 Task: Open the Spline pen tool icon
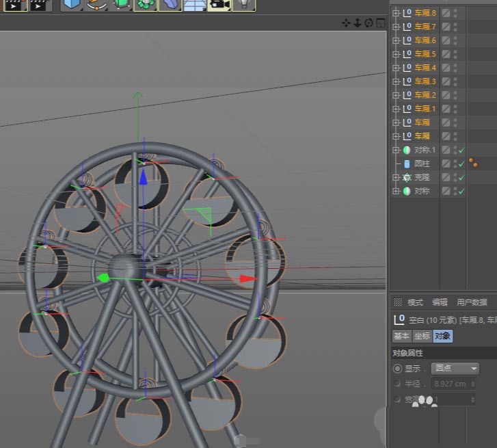tap(96, 4)
